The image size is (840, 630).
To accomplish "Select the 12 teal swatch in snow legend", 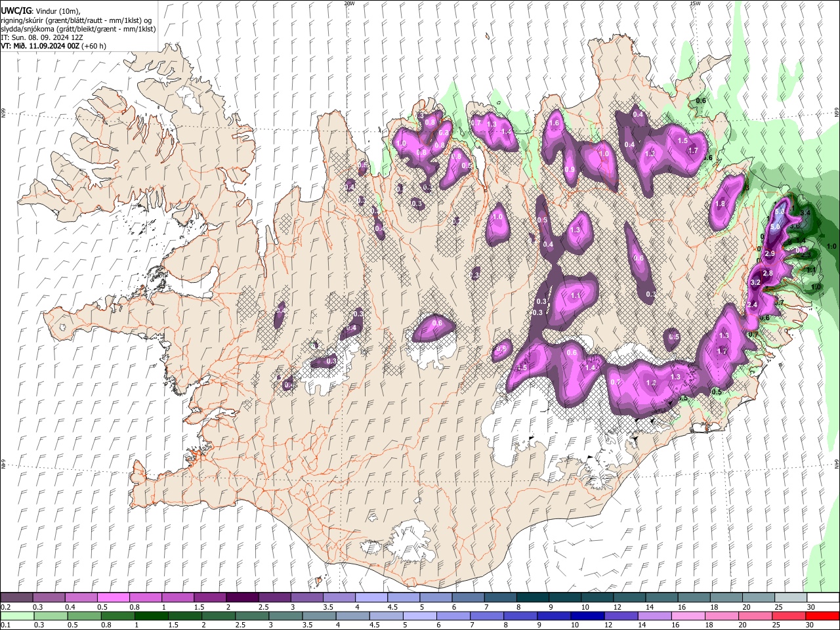I will coord(629,598).
